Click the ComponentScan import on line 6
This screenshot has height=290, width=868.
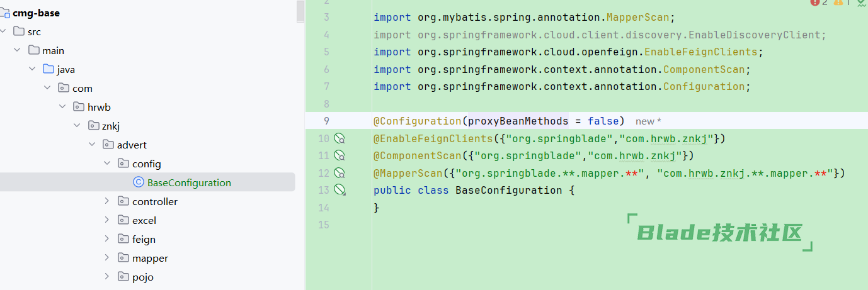(x=704, y=69)
